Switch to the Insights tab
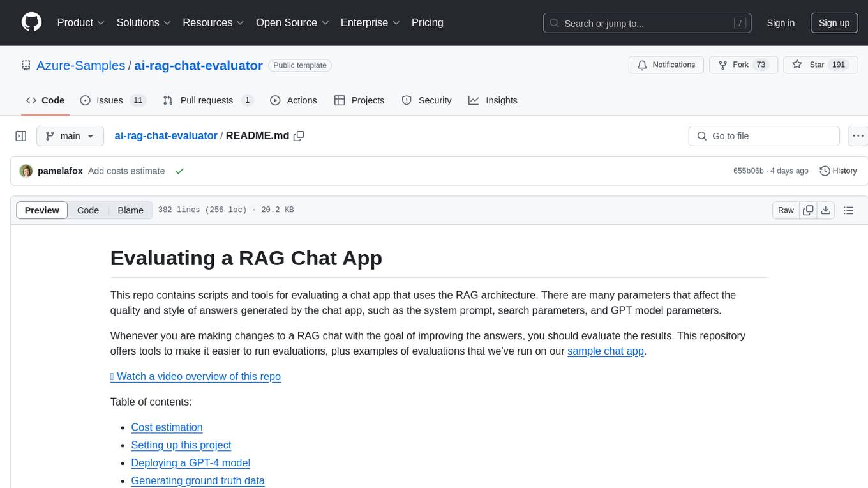868x488 pixels. coord(493,100)
